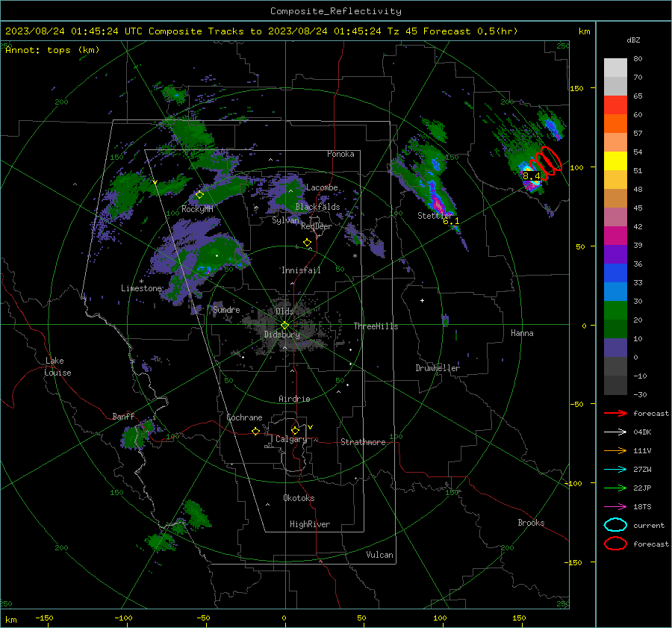
Task: Click the red forecast arrow in legend
Action: coord(615,413)
